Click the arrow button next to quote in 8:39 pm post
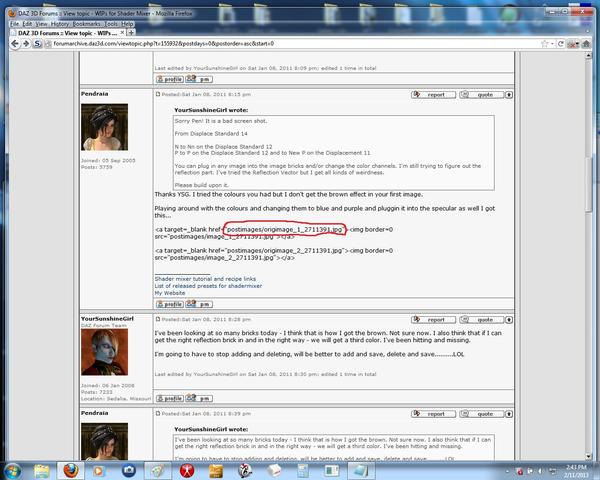Image resolution: width=600 pixels, height=480 pixels. (509, 414)
